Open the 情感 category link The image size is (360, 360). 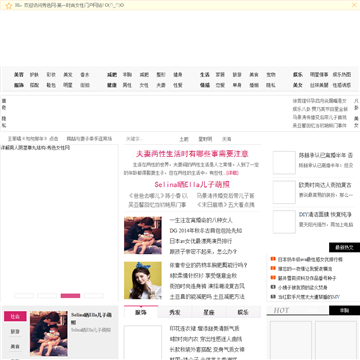(x=205, y=85)
